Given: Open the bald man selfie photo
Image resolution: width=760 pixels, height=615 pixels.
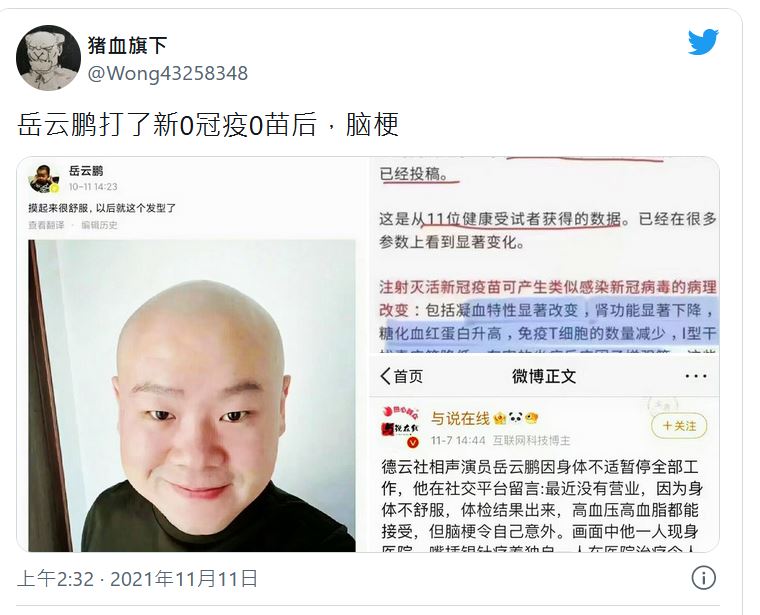Looking at the screenshot, I should coord(192,395).
